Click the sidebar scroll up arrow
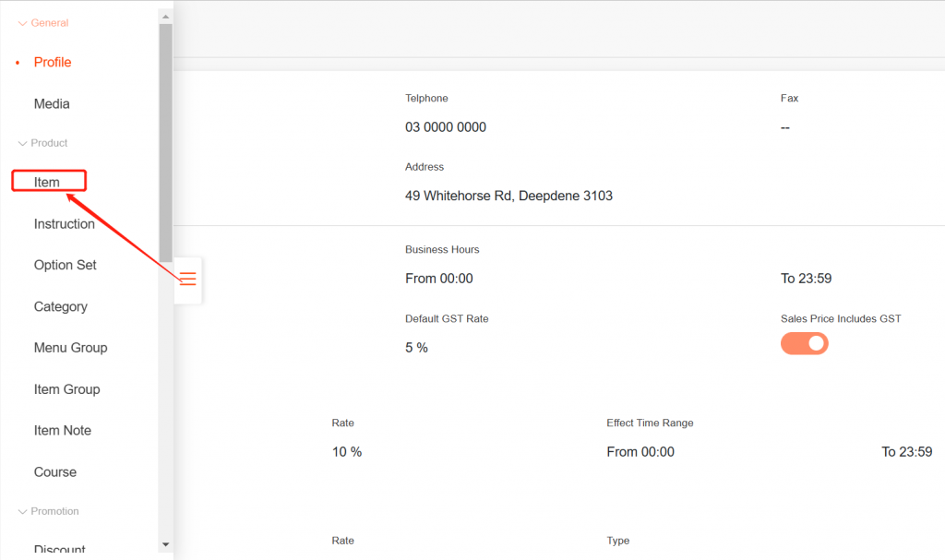The image size is (945, 560). [165, 16]
